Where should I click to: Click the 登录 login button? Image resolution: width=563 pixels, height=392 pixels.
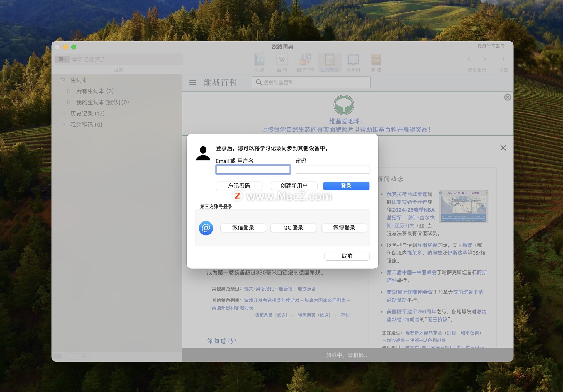coord(346,186)
